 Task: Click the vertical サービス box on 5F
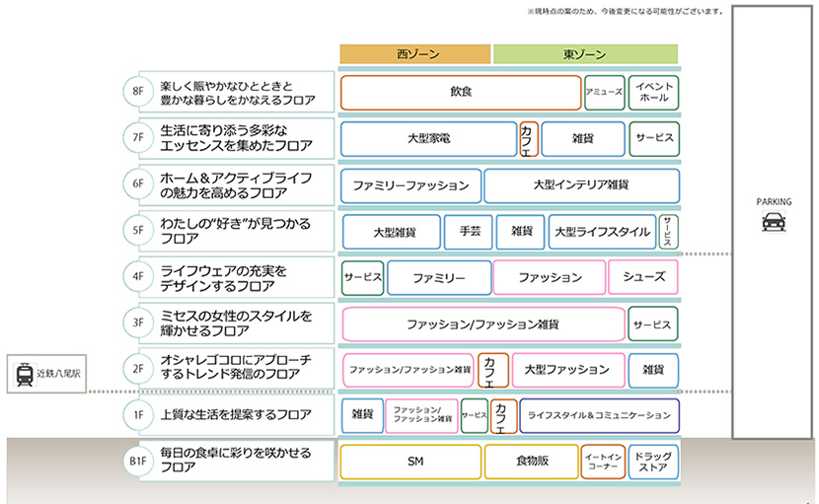click(668, 232)
